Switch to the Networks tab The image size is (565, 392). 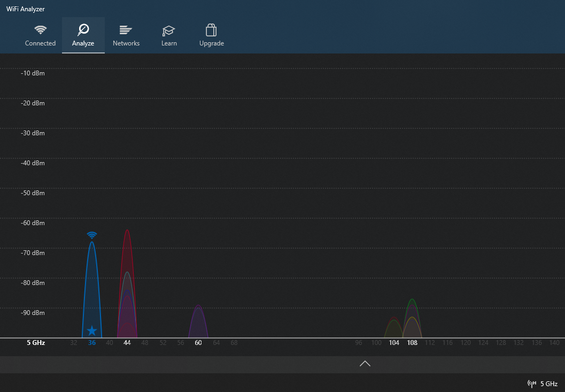pyautogui.click(x=126, y=35)
